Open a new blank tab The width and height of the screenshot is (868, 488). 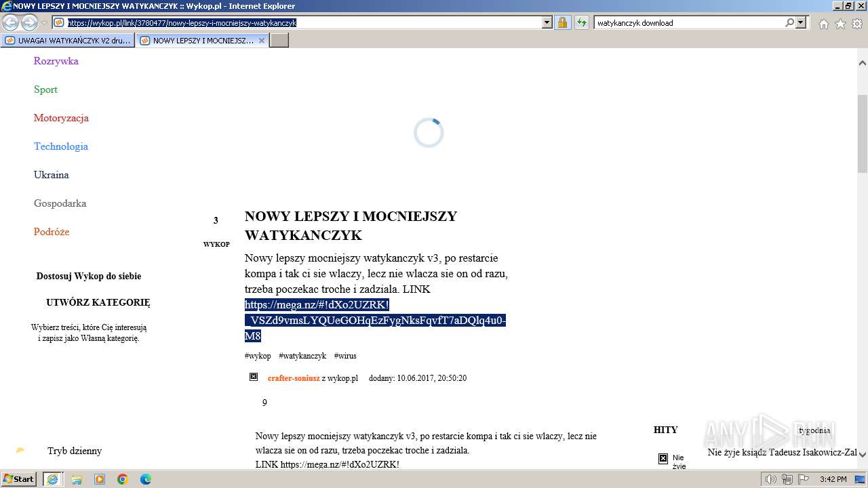click(x=279, y=41)
